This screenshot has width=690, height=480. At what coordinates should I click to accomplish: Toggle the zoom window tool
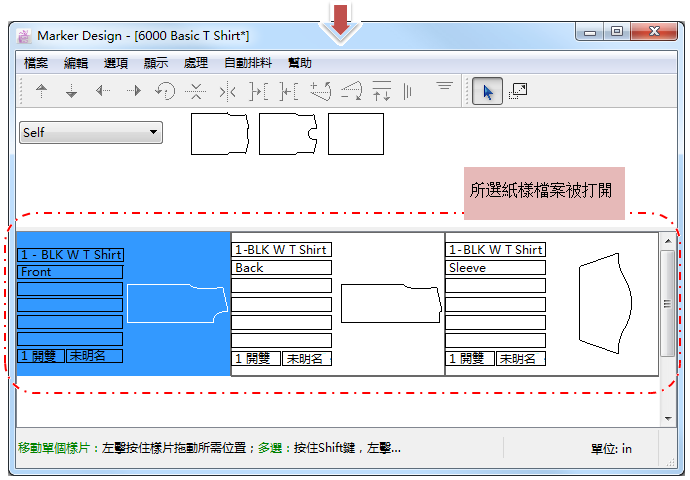[x=517, y=91]
